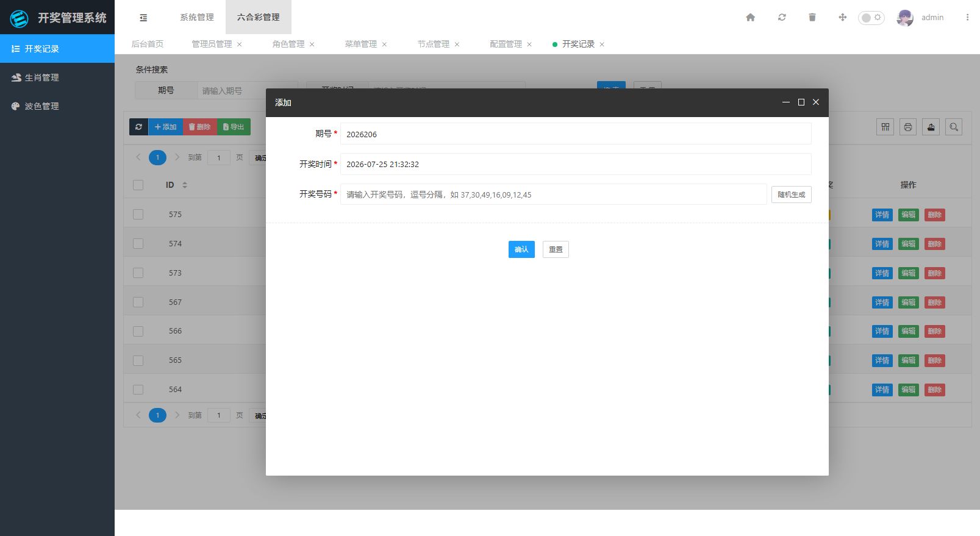Close the 开奖记录 tab

[602, 44]
